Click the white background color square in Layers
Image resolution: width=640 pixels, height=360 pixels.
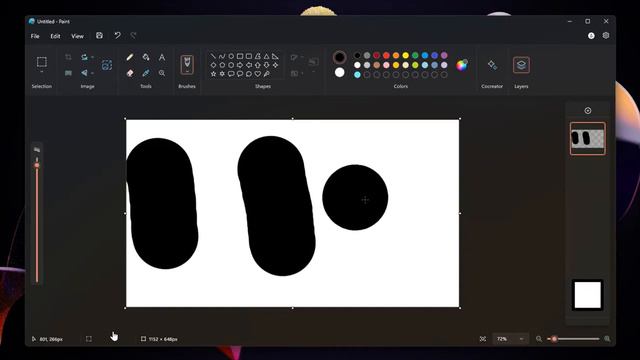coord(588,295)
